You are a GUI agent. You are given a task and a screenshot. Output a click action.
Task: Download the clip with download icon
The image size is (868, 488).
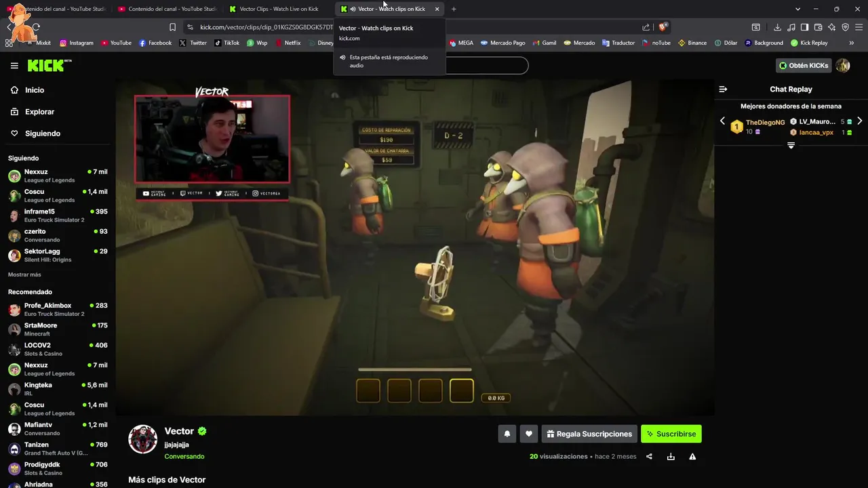point(671,457)
